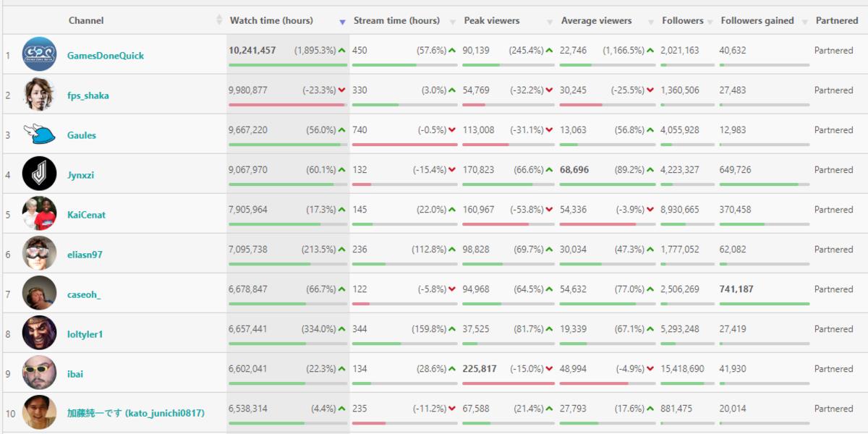The width and height of the screenshot is (868, 434).
Task: Select the Partnered column header
Action: [x=837, y=20]
